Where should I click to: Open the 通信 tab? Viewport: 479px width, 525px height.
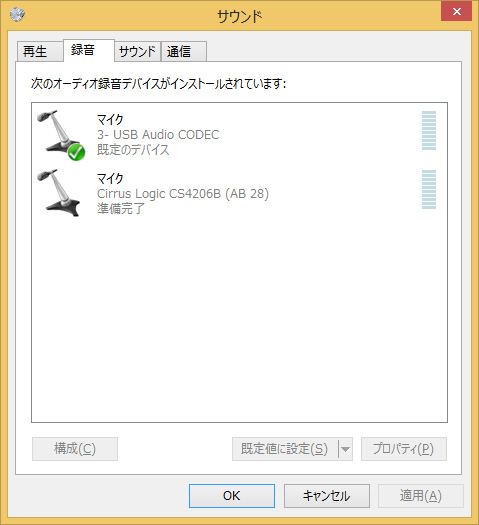[184, 52]
